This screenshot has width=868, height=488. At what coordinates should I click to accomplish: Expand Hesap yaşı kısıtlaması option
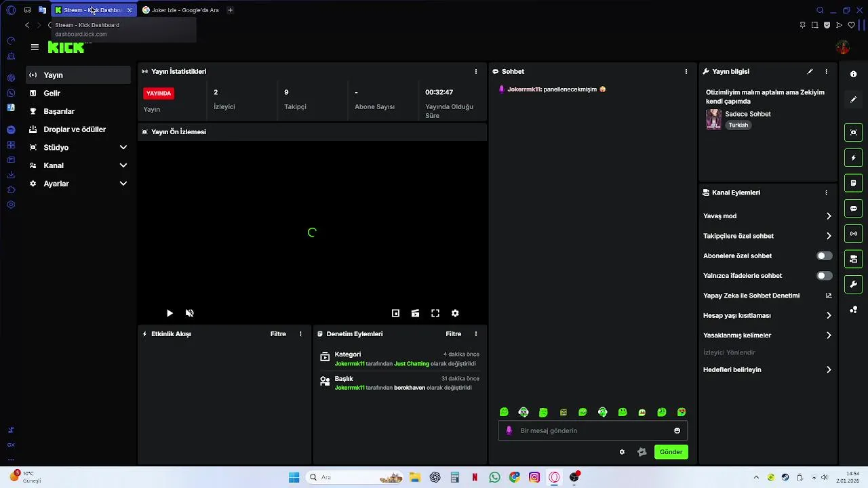coord(767,315)
